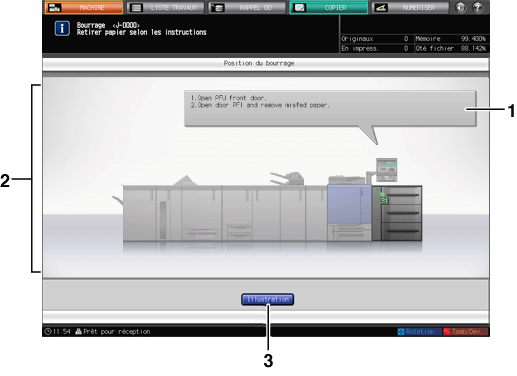
Task: Open the MACHINE tab
Action: (84, 7)
